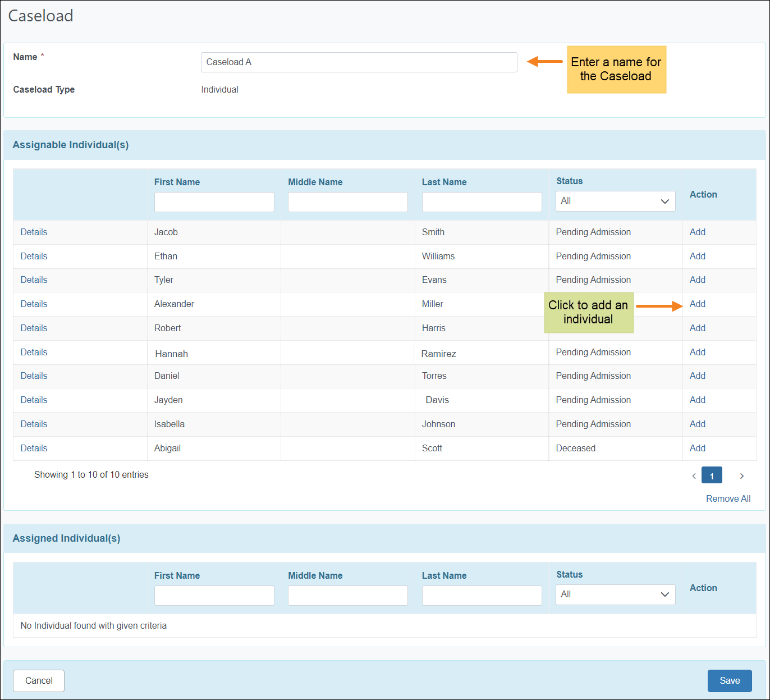Go to next page of assignable individuals

(741, 476)
